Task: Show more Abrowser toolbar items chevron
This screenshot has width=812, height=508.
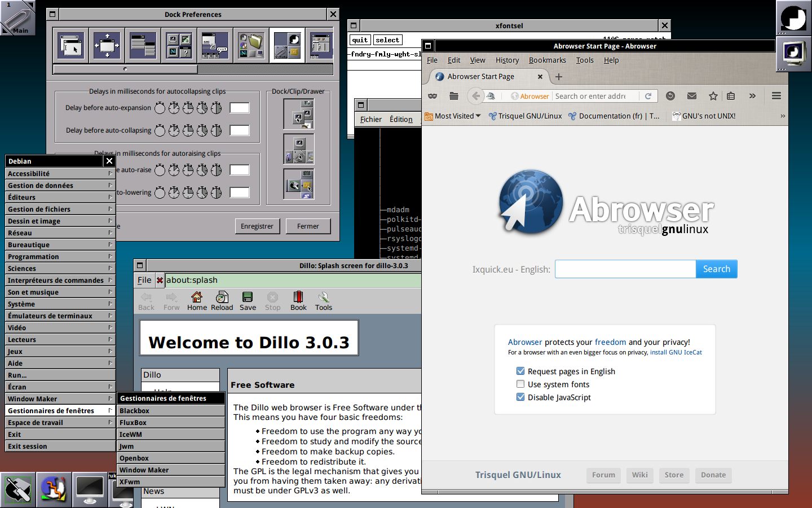Action: (x=752, y=96)
